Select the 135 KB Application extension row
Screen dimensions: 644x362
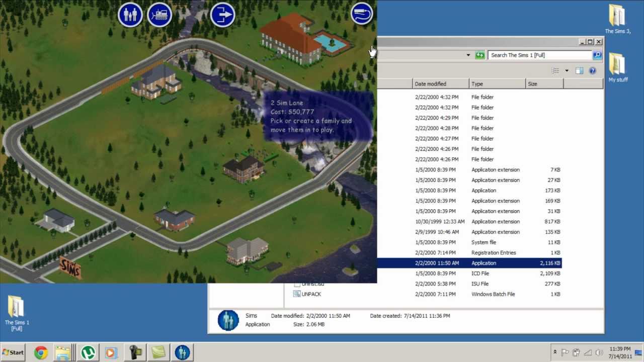tap(469, 232)
